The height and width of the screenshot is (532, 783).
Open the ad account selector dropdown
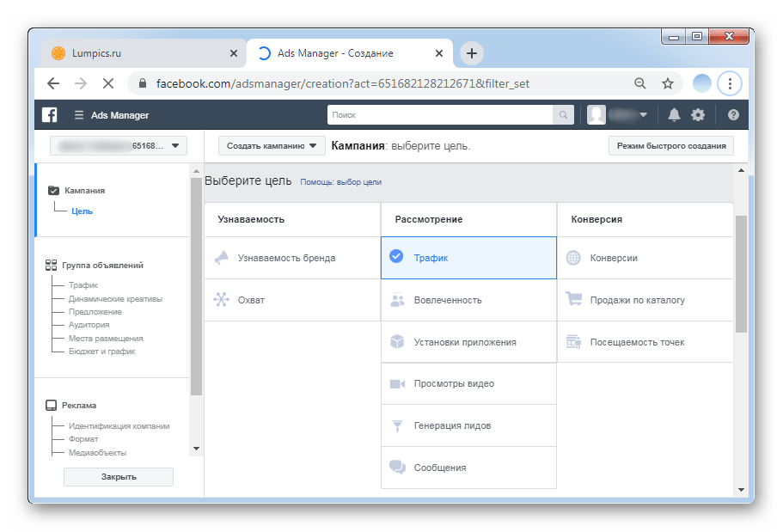pos(119,146)
